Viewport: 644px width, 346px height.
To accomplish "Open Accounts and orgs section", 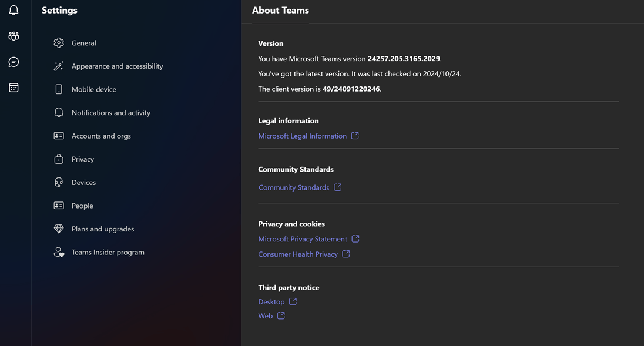I will [101, 136].
